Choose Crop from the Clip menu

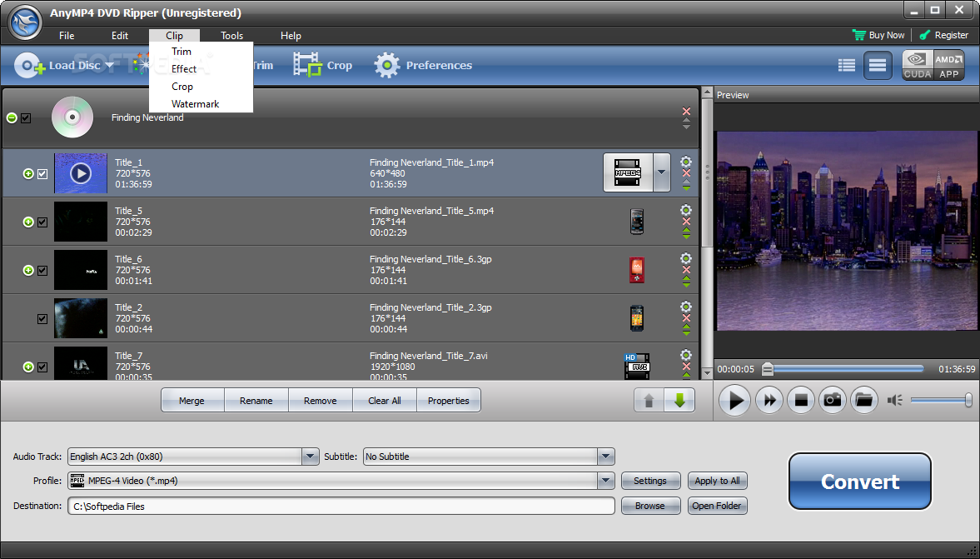(201, 87)
